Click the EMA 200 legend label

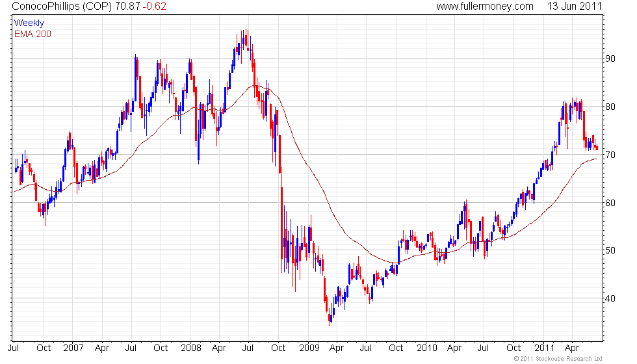(x=33, y=34)
